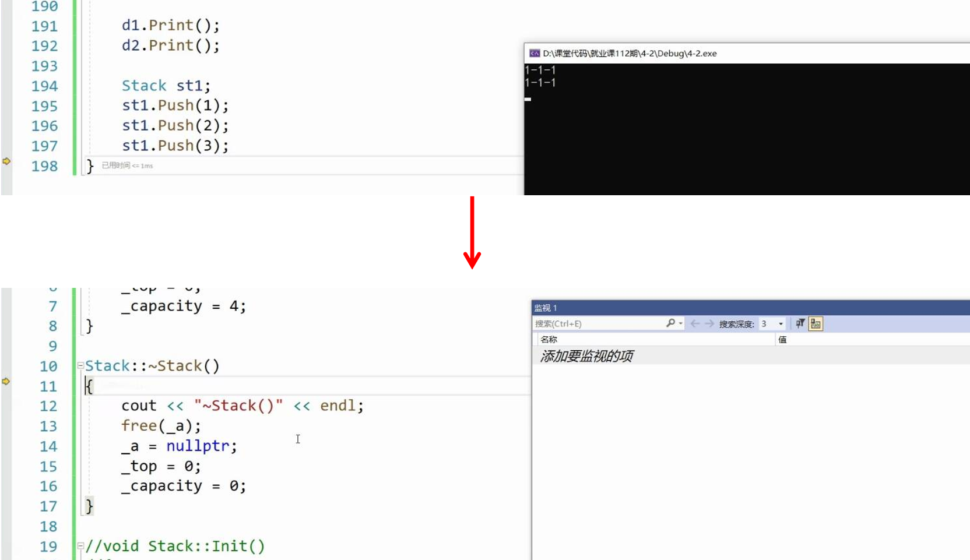Click the yellow execution arrow beside line 198
Screen dimensions: 970x560
[x=6, y=161]
